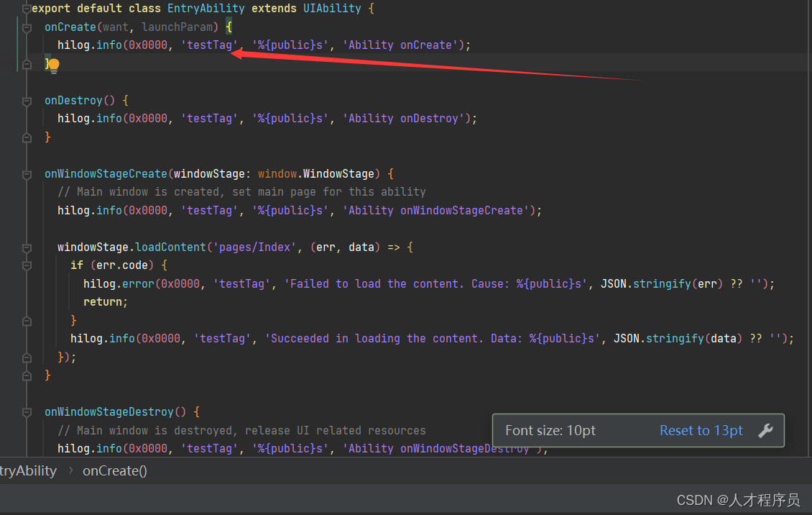
Task: Select onCreate() breadcrumb item
Action: [115, 471]
